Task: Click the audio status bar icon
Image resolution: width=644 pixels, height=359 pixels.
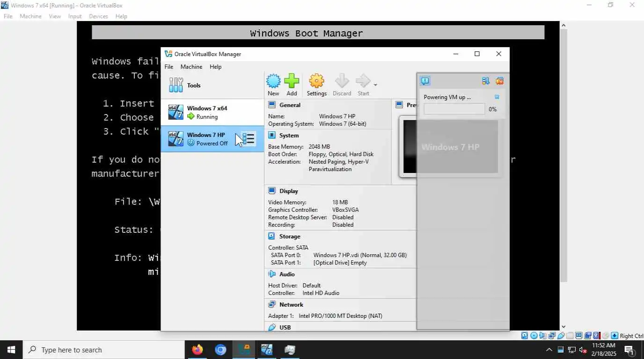Action: pos(542,336)
